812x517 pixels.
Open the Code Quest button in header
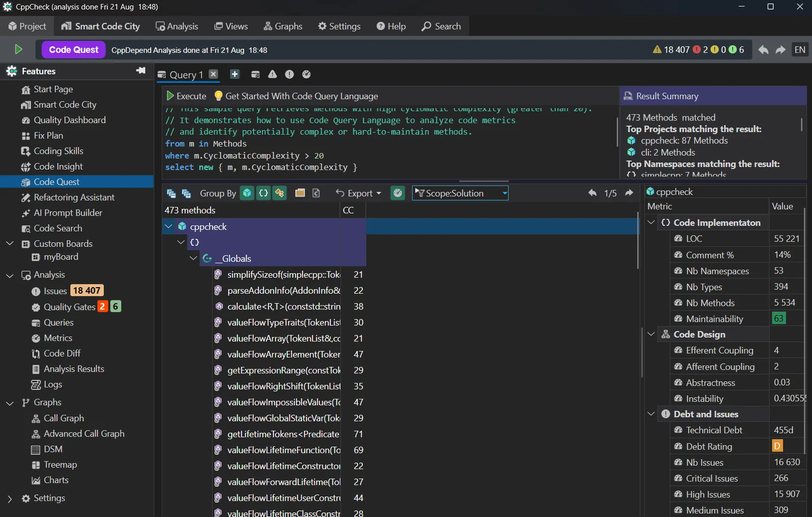74,50
